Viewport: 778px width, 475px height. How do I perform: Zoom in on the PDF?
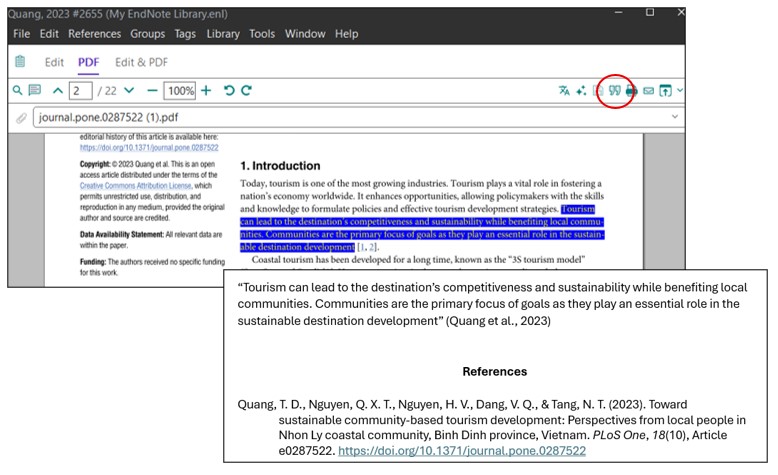pyautogui.click(x=206, y=91)
